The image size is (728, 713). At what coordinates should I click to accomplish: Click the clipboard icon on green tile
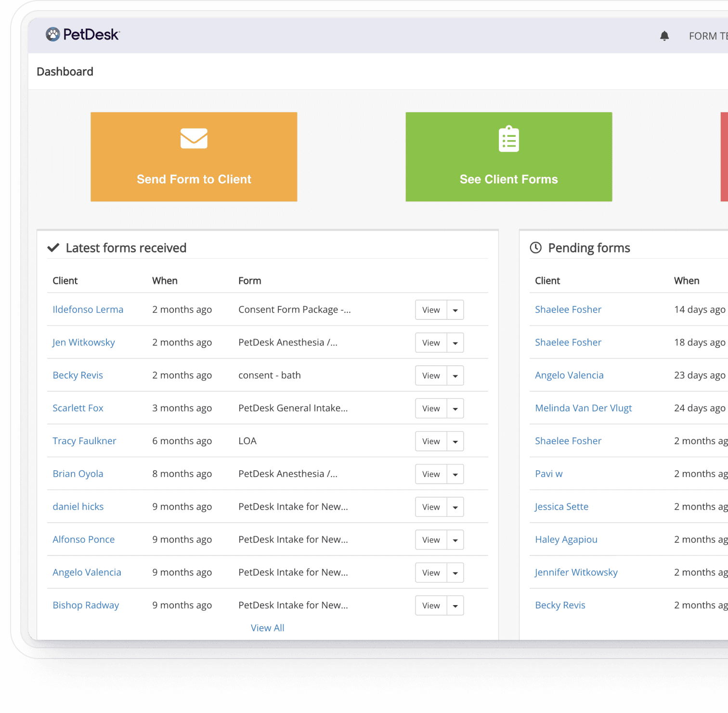[509, 139]
